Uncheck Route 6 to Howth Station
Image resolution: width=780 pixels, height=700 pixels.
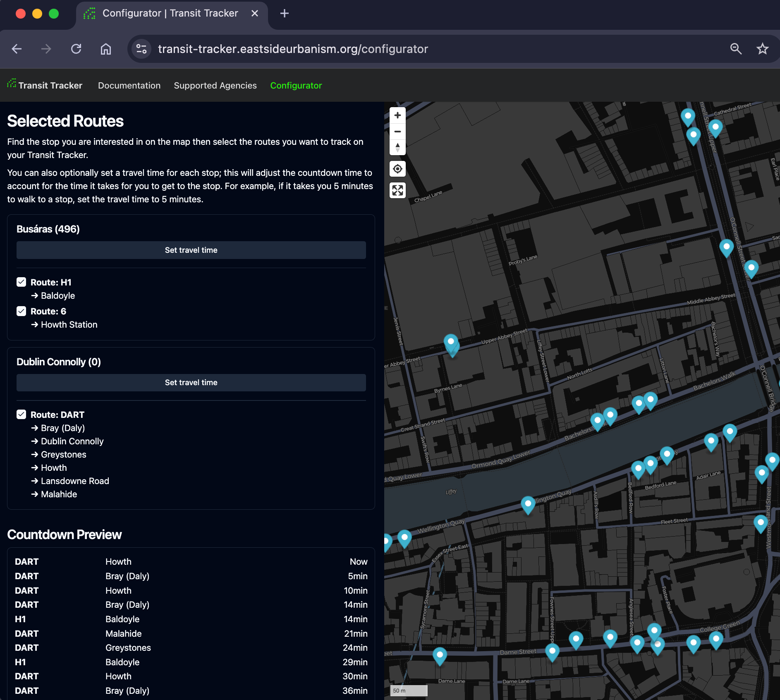pyautogui.click(x=22, y=311)
